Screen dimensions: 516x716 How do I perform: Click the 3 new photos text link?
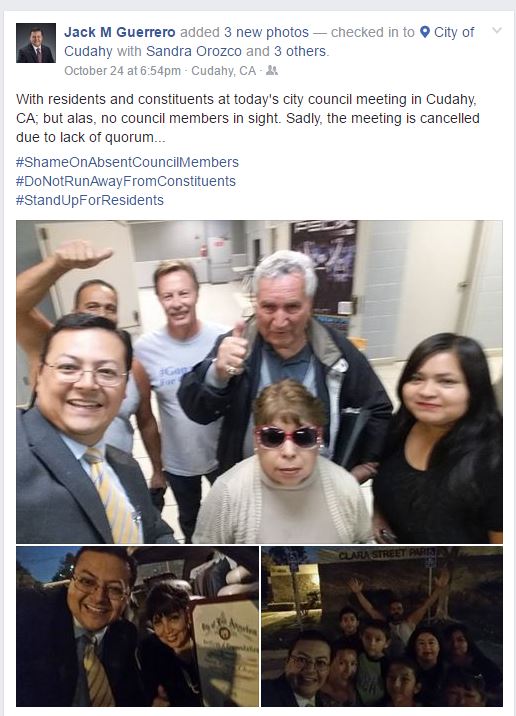click(266, 32)
